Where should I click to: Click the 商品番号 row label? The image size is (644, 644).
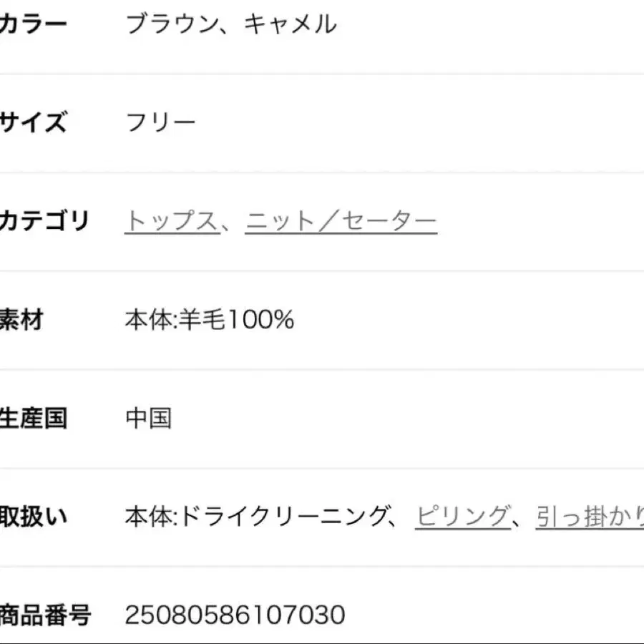point(44,615)
